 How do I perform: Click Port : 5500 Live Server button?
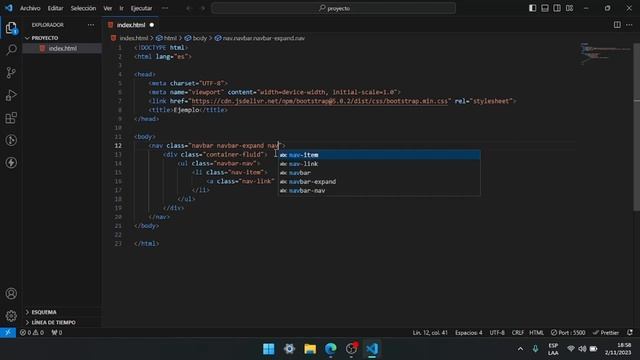coord(568,333)
